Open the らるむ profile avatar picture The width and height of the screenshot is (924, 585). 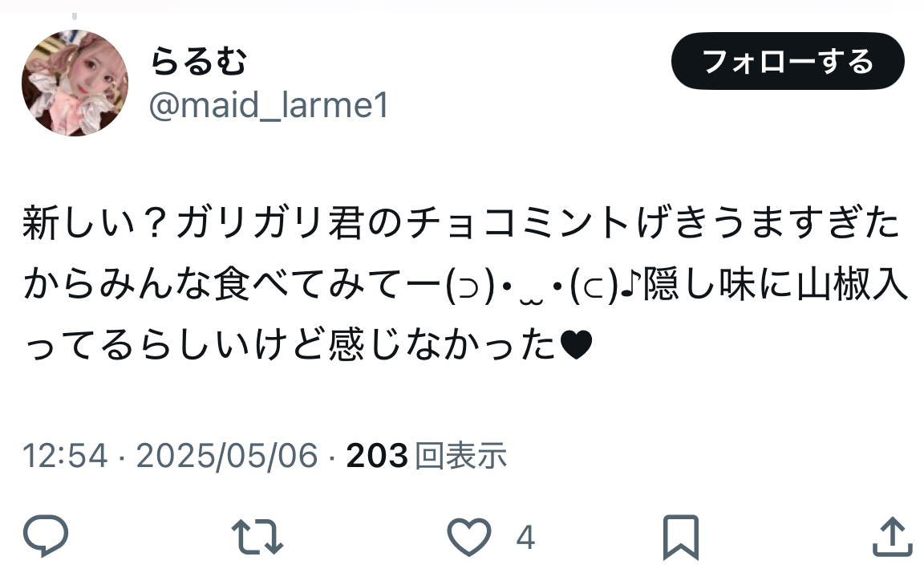tap(75, 83)
